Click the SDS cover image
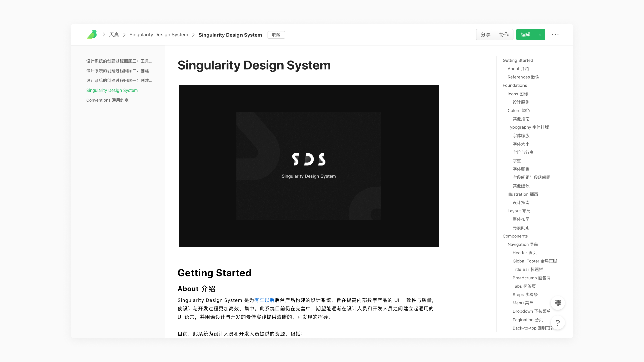644x362 pixels. [x=308, y=166]
